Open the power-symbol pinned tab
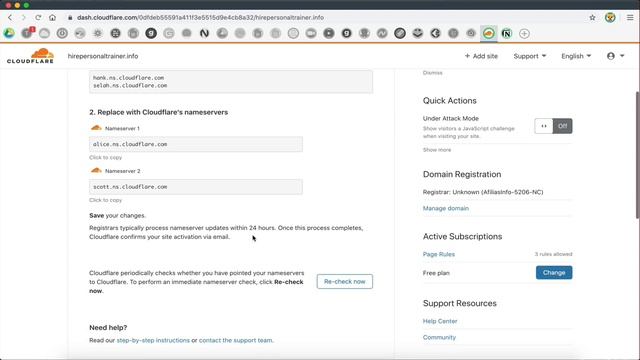The image size is (640, 360). (x=62, y=33)
